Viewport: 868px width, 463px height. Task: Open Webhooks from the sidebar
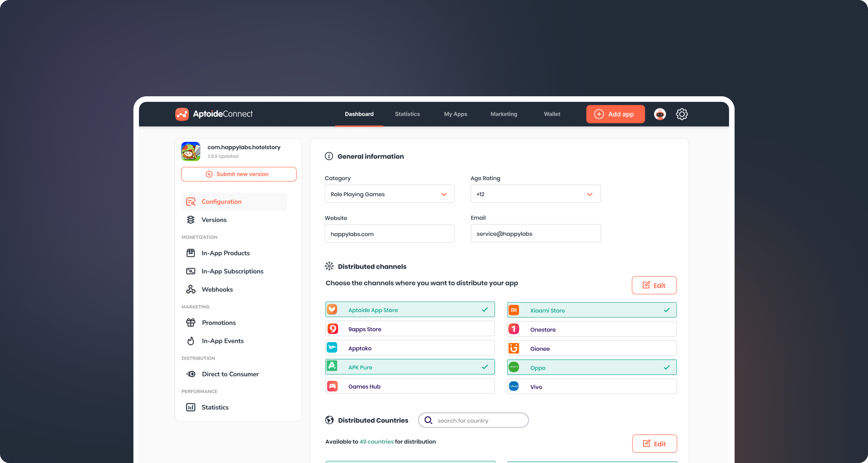(x=217, y=289)
